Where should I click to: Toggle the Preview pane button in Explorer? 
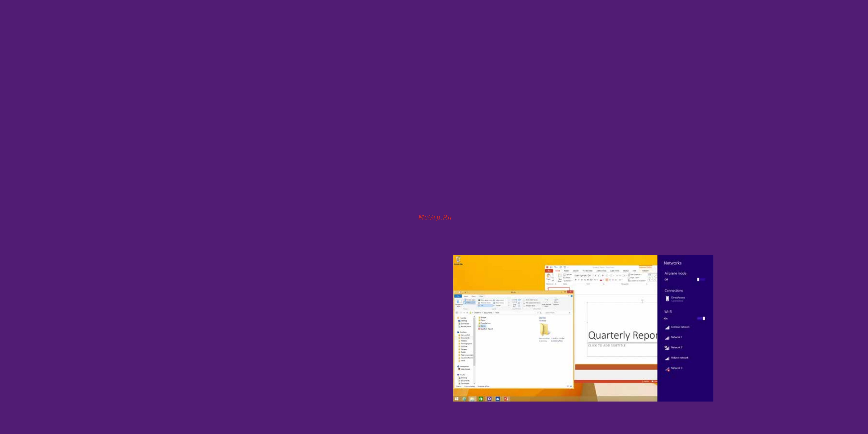[x=470, y=300]
